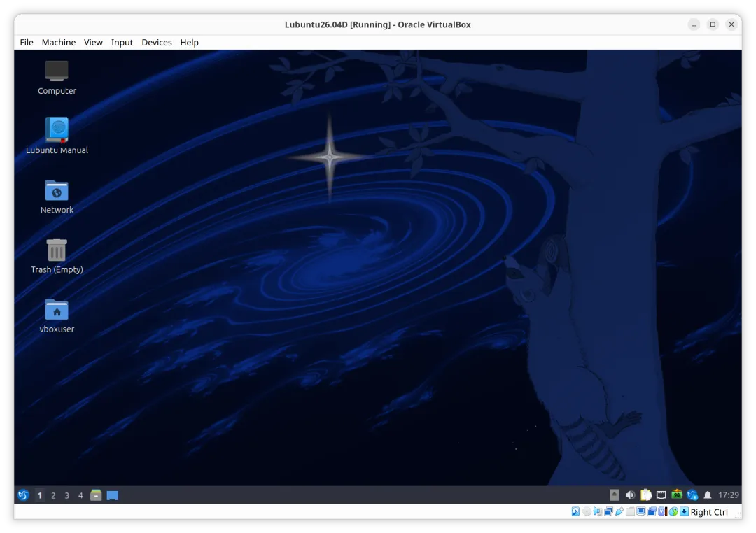
Task: Open the update notifier globe tray icon
Action: (692, 495)
